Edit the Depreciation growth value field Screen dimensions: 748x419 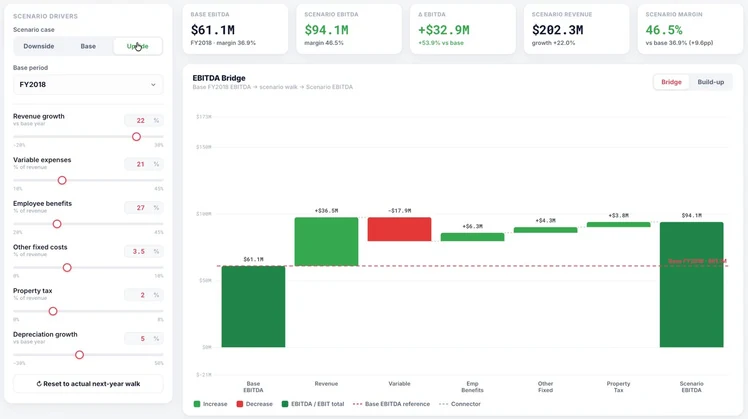point(143,339)
